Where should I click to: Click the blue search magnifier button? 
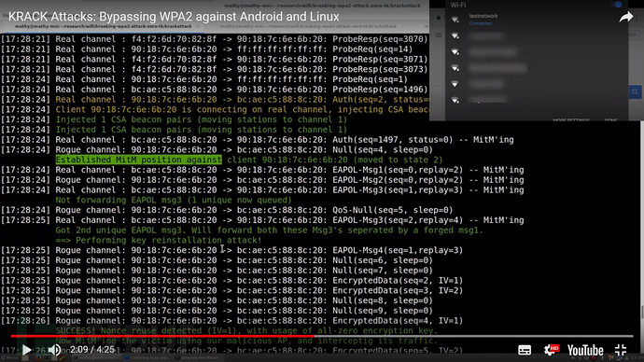(636, 92)
